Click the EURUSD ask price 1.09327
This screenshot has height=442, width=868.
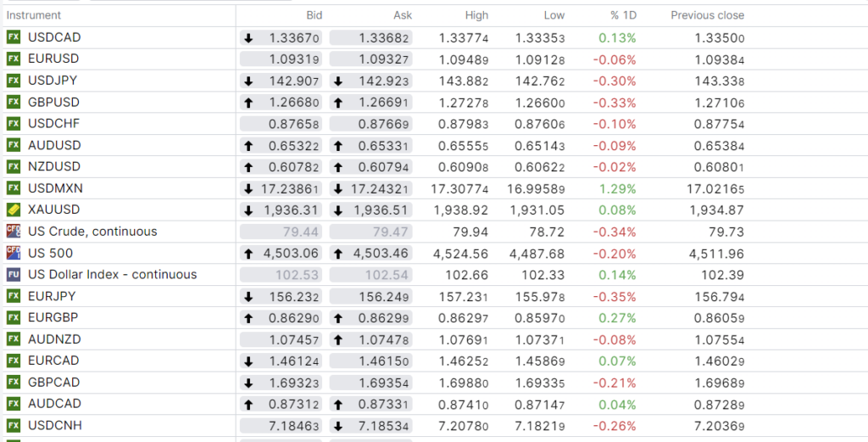pyautogui.click(x=371, y=59)
